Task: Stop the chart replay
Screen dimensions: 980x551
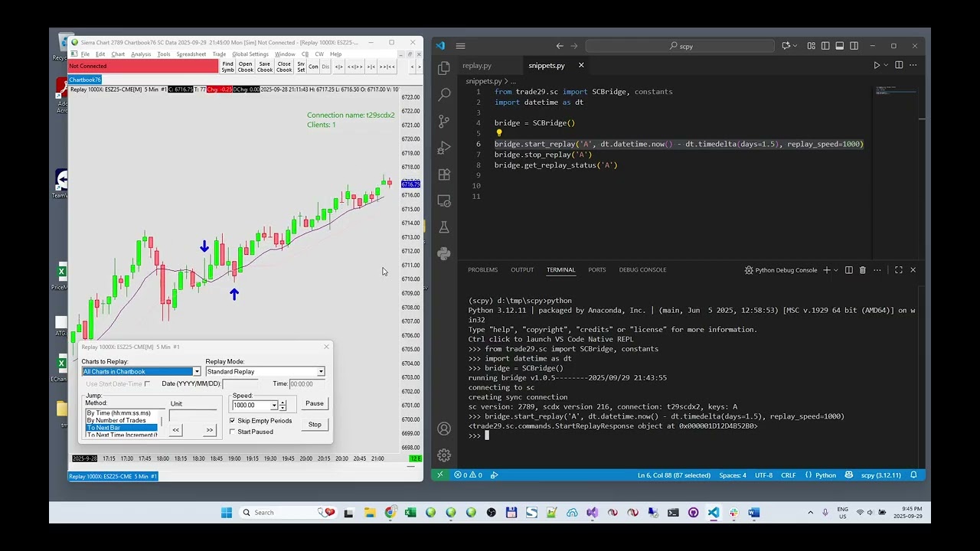Action: pos(315,424)
